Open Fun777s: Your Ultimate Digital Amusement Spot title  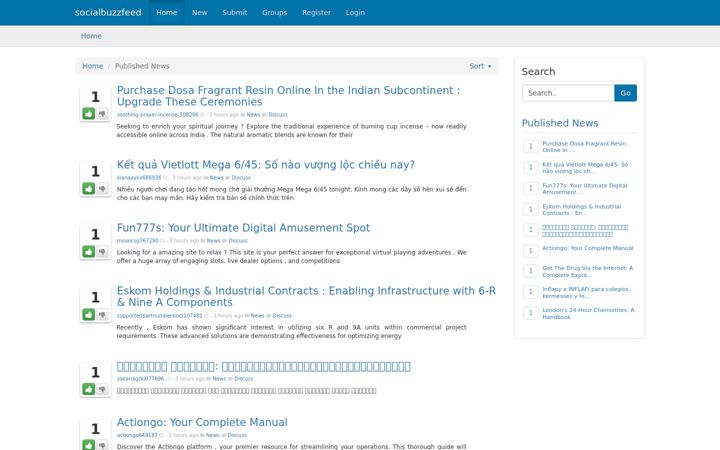pyautogui.click(x=243, y=228)
